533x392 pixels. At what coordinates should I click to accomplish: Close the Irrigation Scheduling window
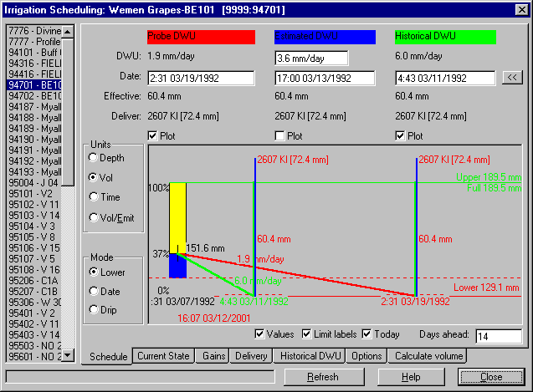click(x=521, y=9)
